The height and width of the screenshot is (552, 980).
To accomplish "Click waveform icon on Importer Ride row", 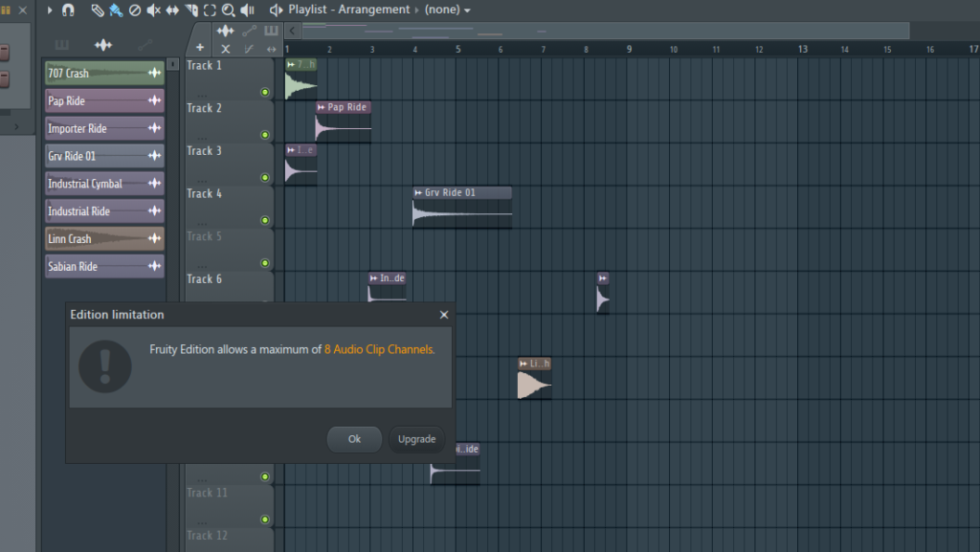I will coord(154,128).
